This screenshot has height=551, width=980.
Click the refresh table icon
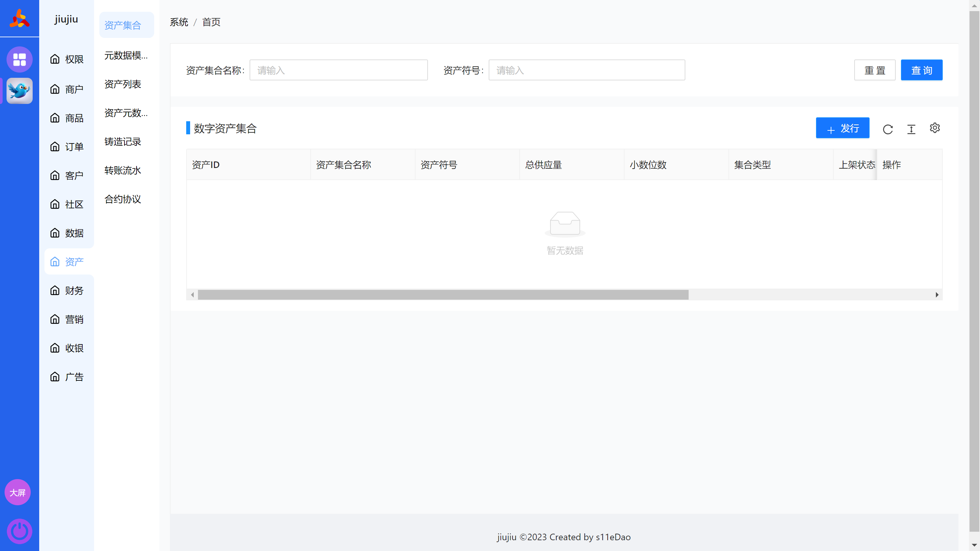(x=888, y=129)
